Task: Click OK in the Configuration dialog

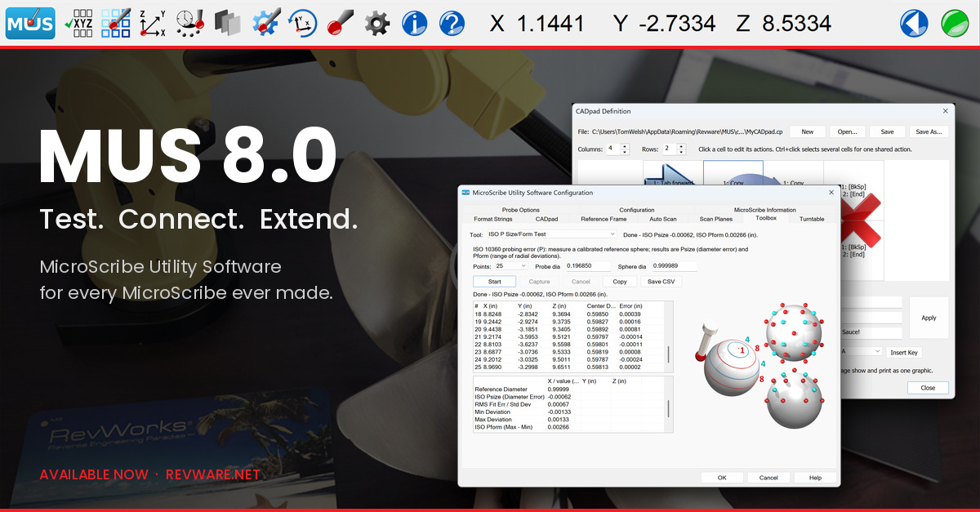Action: (x=722, y=478)
